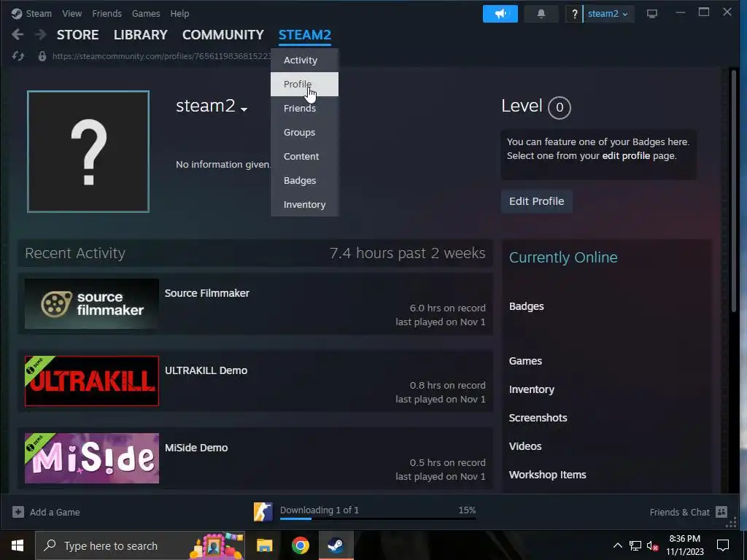Screen dimensions: 747x560
Task: Click the profile avatar picture
Action: click(88, 152)
